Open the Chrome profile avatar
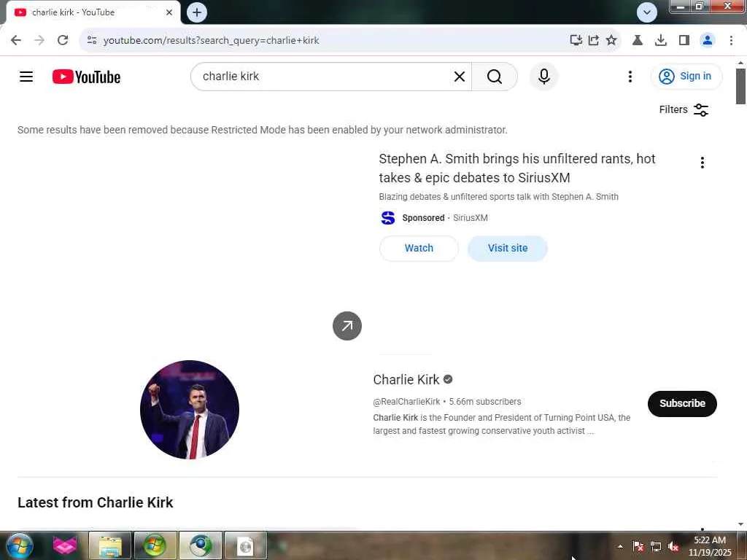 coord(708,40)
